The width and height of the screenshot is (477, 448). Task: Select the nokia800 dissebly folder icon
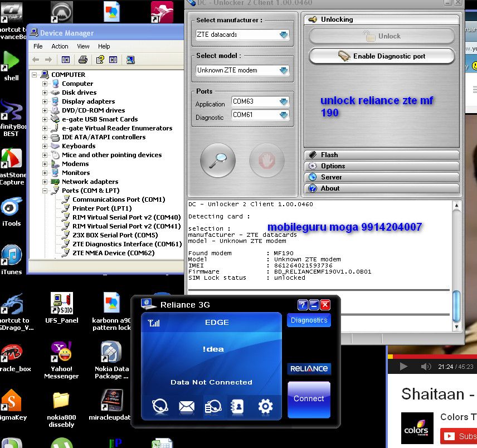coord(61,409)
